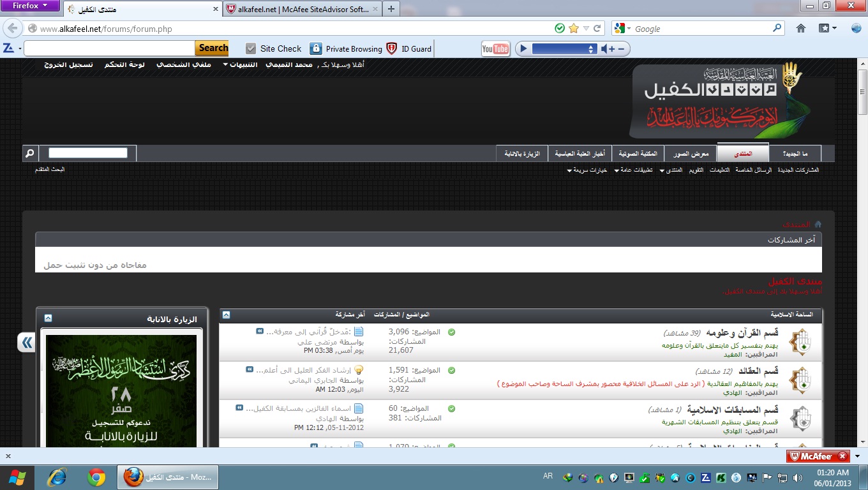The image size is (868, 490).
Task: Click the tray network connection icon
Action: click(x=782, y=477)
